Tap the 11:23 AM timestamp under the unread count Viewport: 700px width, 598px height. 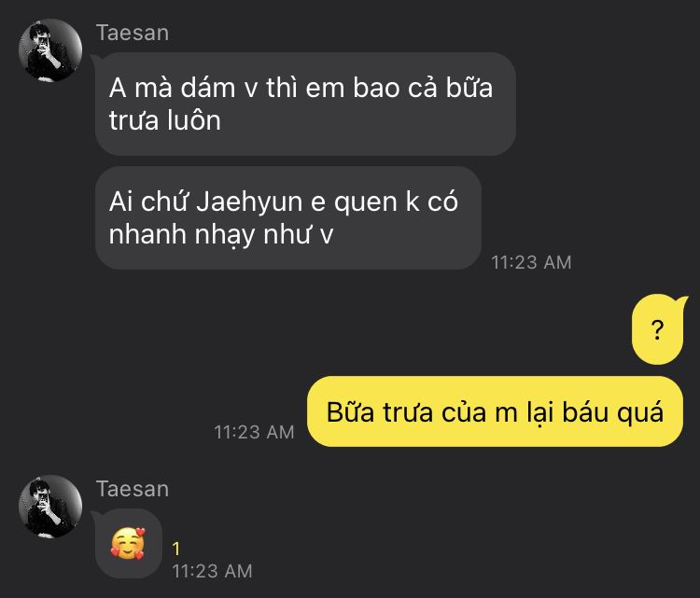[213, 571]
